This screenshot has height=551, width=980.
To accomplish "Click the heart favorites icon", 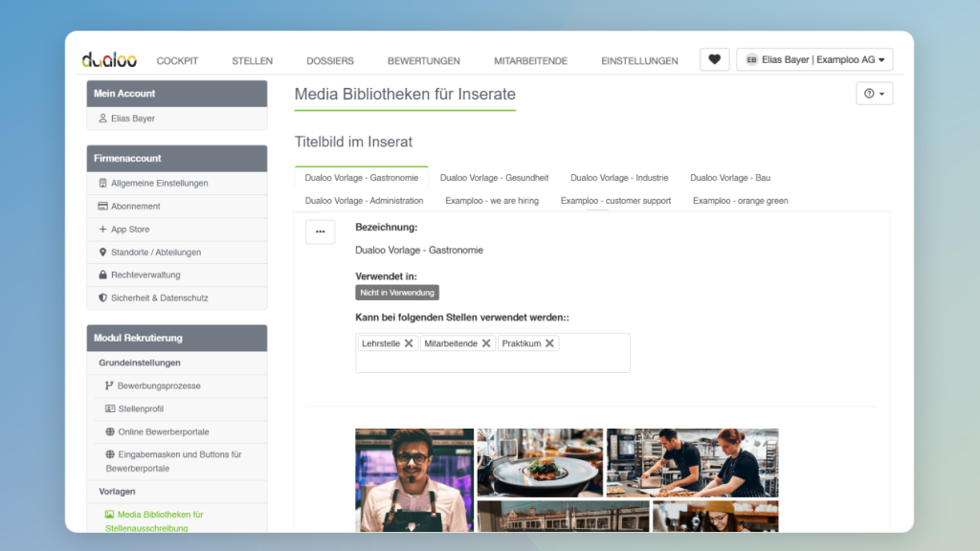I will pyautogui.click(x=714, y=58).
